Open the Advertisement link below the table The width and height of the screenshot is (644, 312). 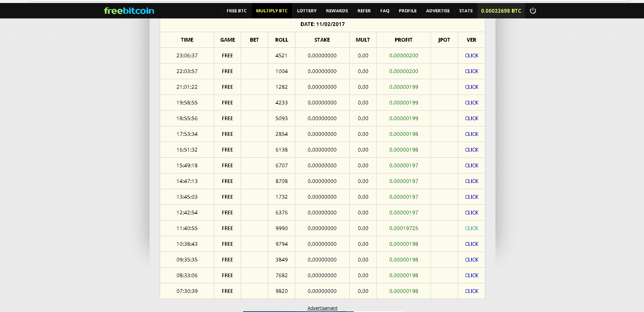[322, 308]
